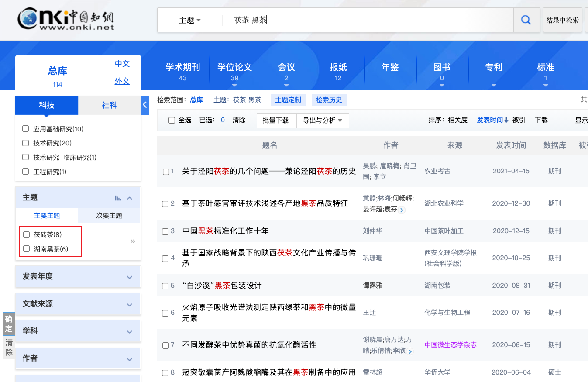Open article "白沙溪"黑茶包装设计

(x=222, y=286)
